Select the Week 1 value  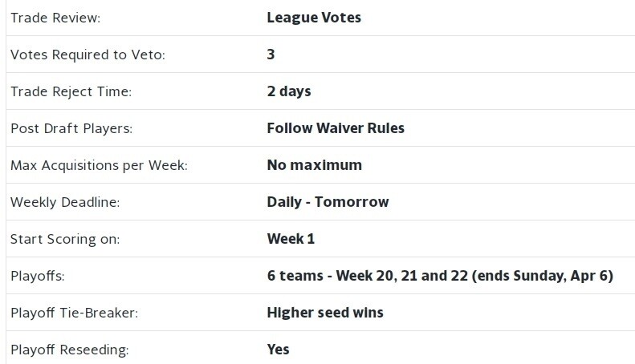(x=291, y=239)
